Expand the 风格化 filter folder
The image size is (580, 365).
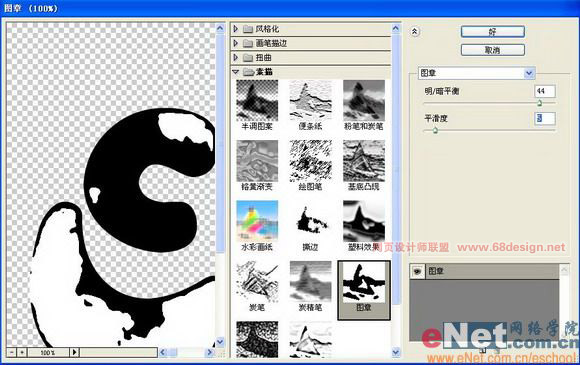[x=236, y=29]
